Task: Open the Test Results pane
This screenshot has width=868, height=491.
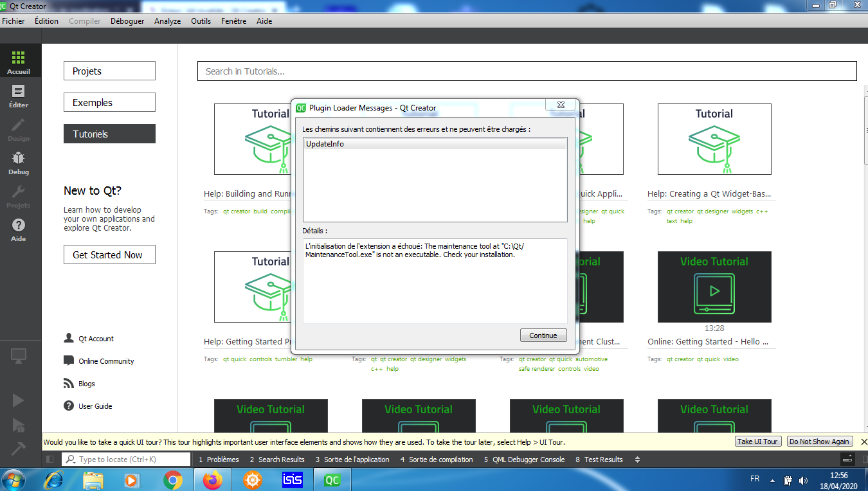Action: coord(599,460)
